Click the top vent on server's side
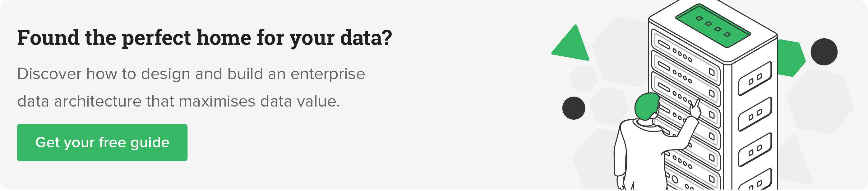This screenshot has height=191, width=868. (755, 79)
